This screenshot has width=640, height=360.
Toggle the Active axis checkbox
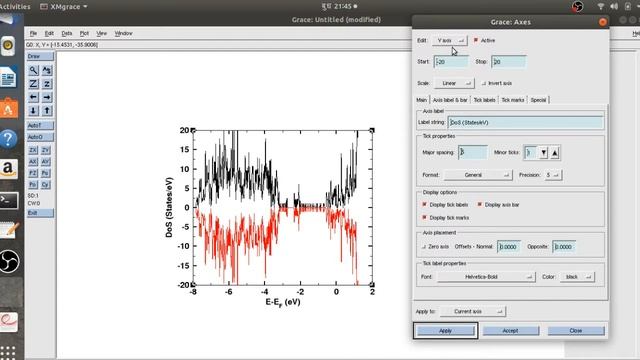(x=476, y=40)
